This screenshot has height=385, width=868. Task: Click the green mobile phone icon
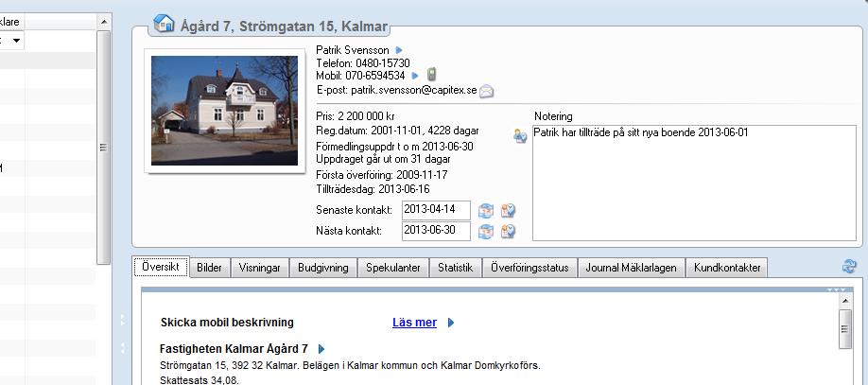coord(432,74)
